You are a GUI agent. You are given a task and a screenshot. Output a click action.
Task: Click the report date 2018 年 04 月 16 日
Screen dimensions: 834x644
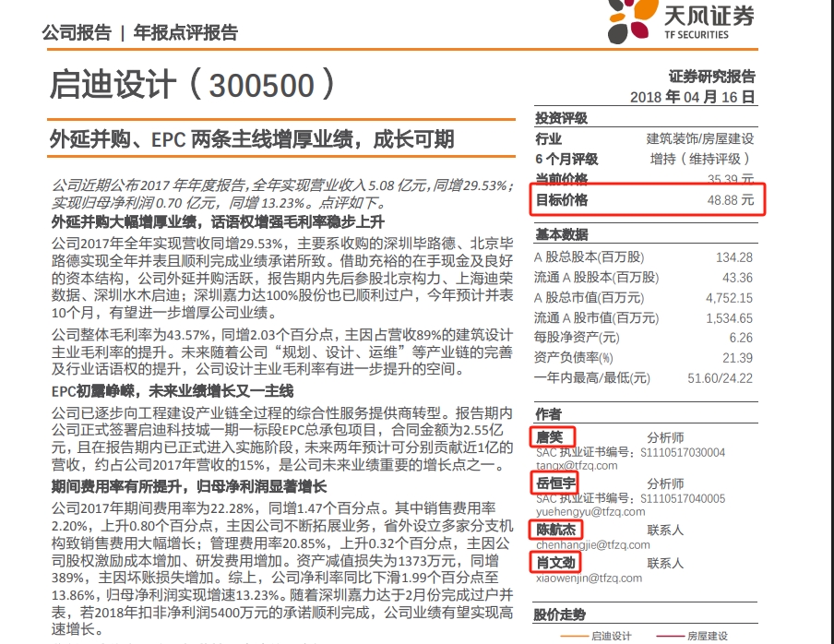[x=693, y=97]
